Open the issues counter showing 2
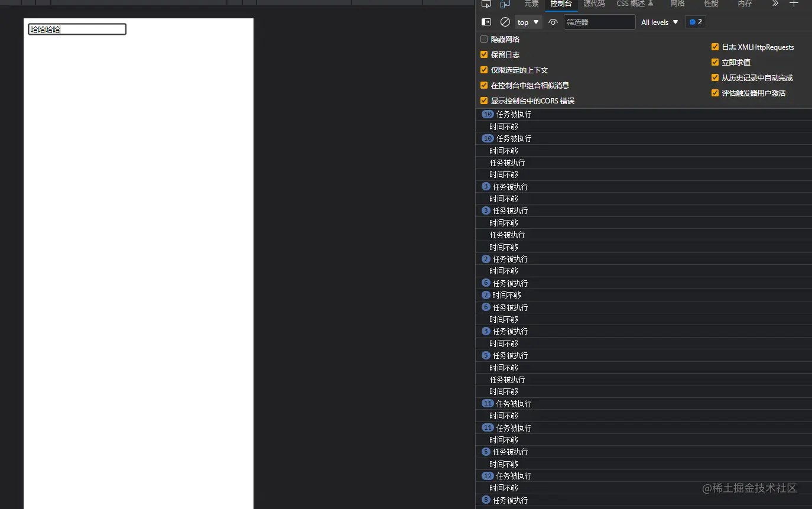812x509 pixels. tap(696, 22)
